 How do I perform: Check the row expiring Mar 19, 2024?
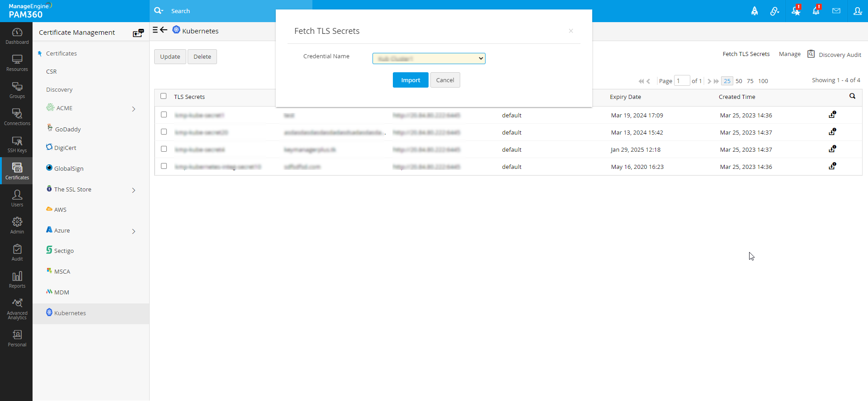pos(164,115)
